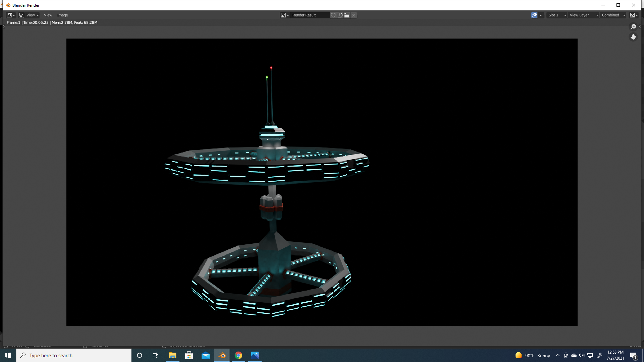This screenshot has width=644, height=362.
Task: Click the pan hand gizmo
Action: (633, 37)
